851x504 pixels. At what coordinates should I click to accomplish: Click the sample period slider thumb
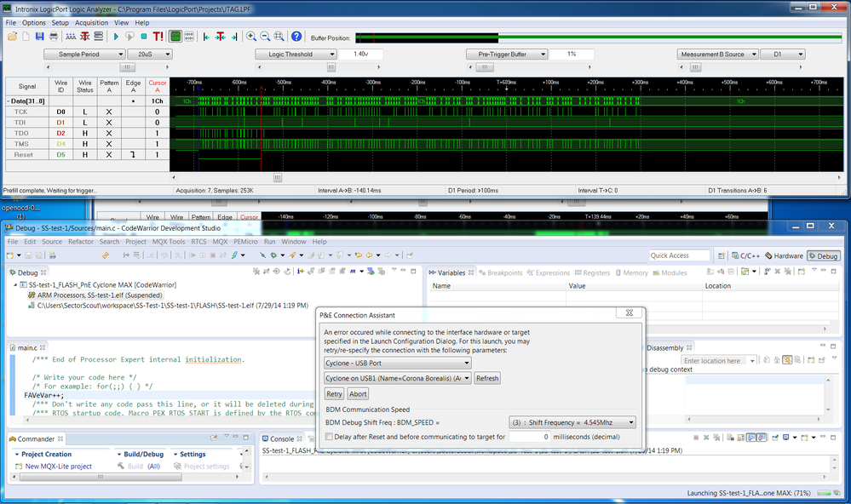(127, 67)
